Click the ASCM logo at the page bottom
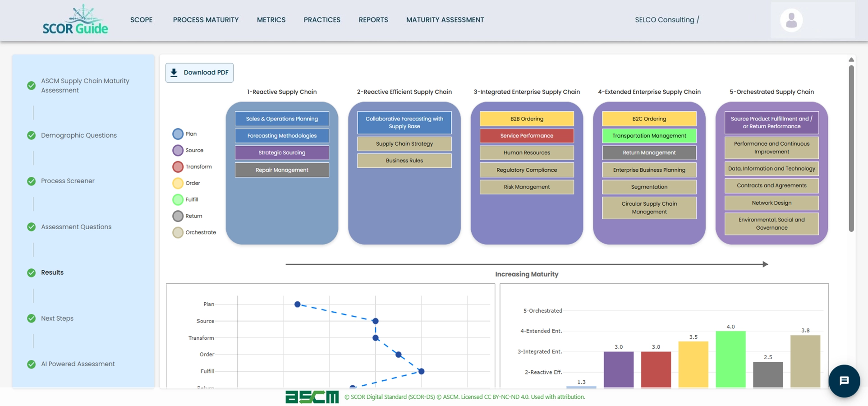This screenshot has height=406, width=868. [312, 397]
